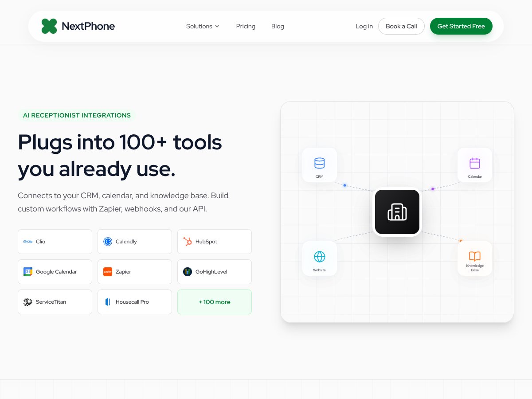Go to the Pricing page
Image resolution: width=532 pixels, height=399 pixels.
246,26
